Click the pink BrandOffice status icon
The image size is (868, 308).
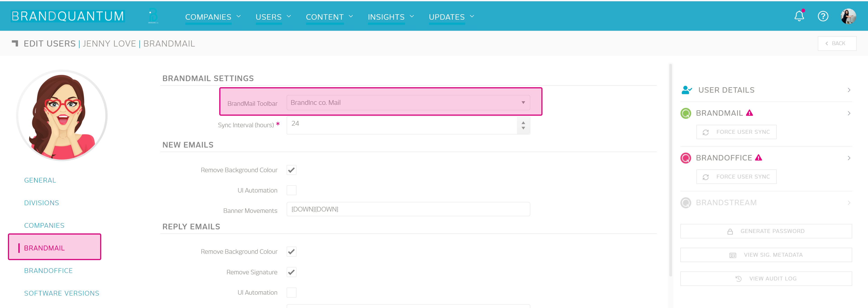click(x=686, y=158)
